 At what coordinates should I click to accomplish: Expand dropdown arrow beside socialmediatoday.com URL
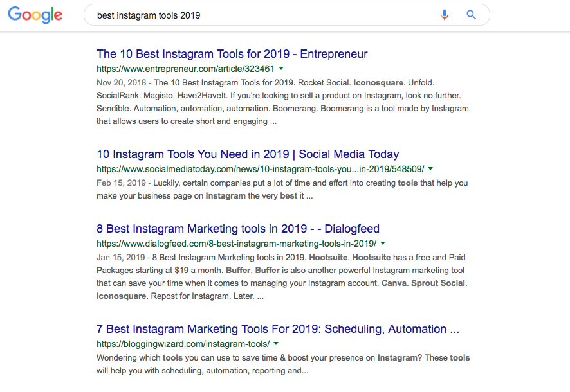430,168
